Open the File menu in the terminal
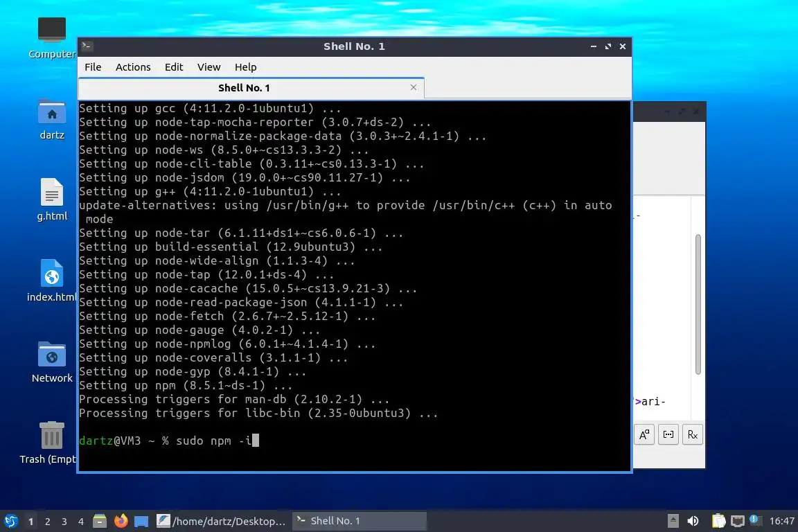Viewport: 798px width, 532px height. pos(93,67)
